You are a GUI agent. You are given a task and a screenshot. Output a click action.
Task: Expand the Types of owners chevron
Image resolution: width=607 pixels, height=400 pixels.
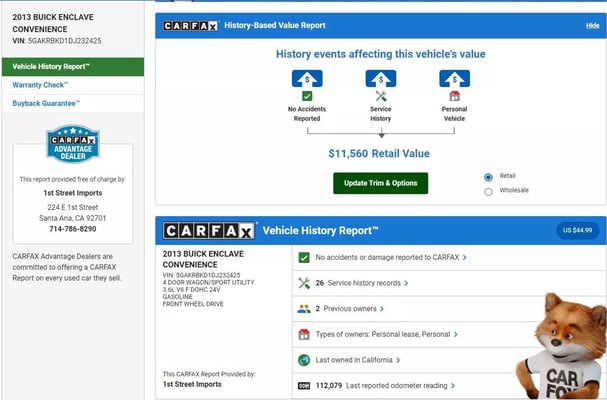click(456, 334)
